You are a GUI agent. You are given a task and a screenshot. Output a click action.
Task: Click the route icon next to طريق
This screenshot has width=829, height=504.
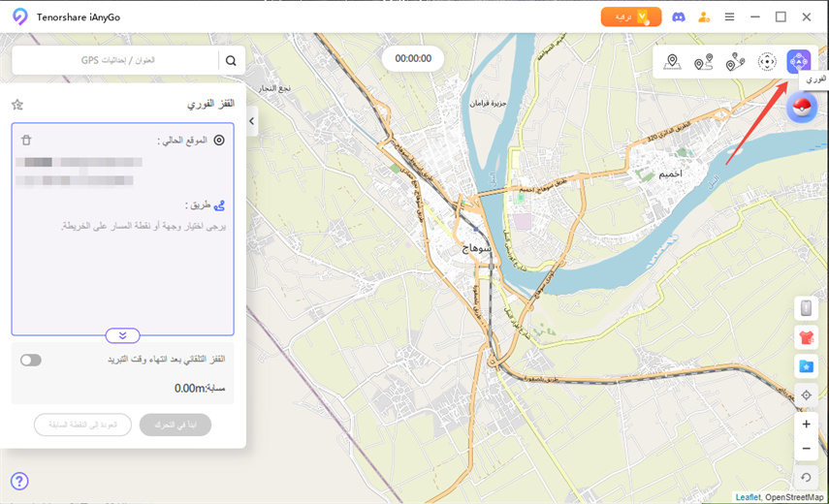219,205
